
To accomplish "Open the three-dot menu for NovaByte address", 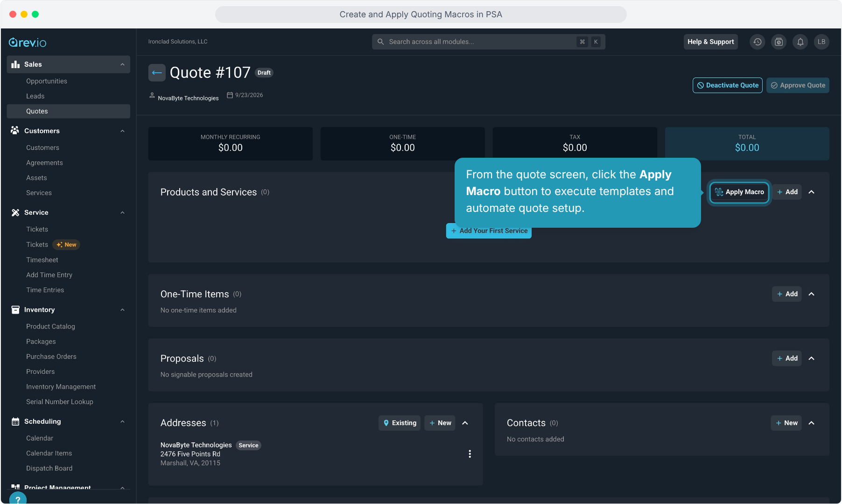I will (x=470, y=454).
